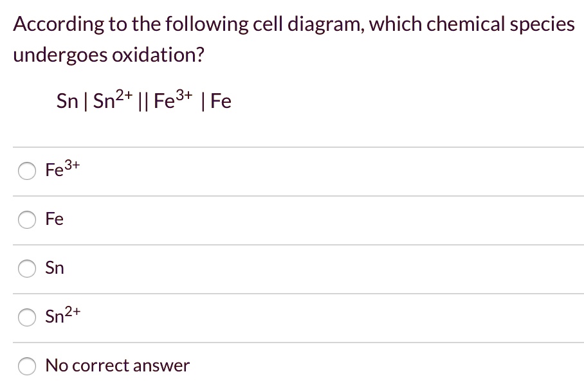This screenshot has height=392, width=584.
Task: Click the Fe answer label
Action: (53, 220)
